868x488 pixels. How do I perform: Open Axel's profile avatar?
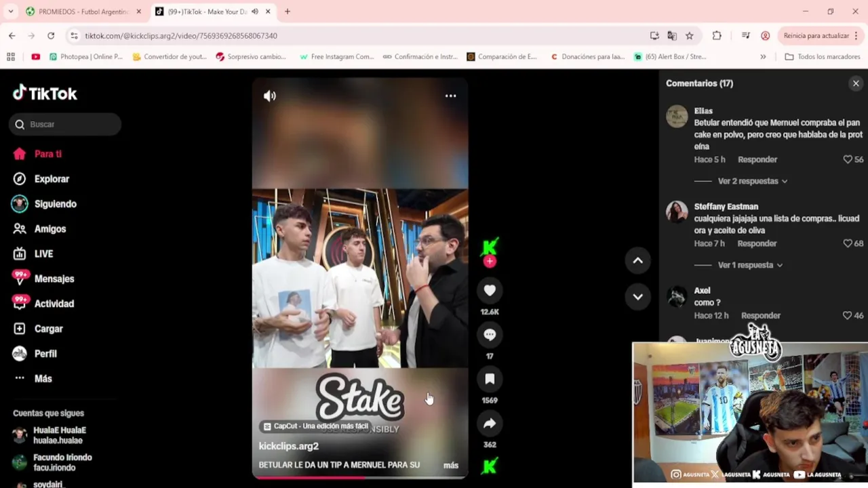pos(677,296)
